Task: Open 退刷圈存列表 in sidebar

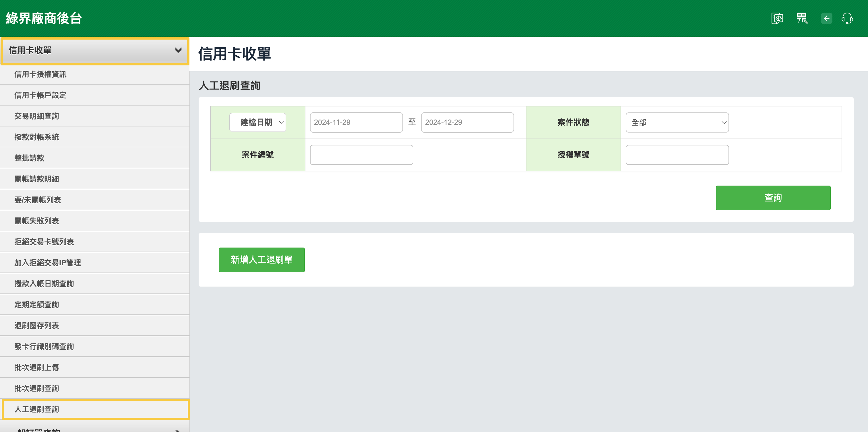Action: [x=37, y=325]
